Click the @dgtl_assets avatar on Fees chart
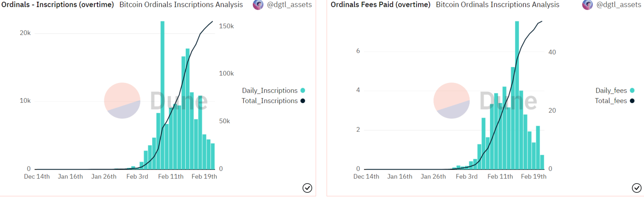Viewport: 644px width, 197px height. point(587,5)
